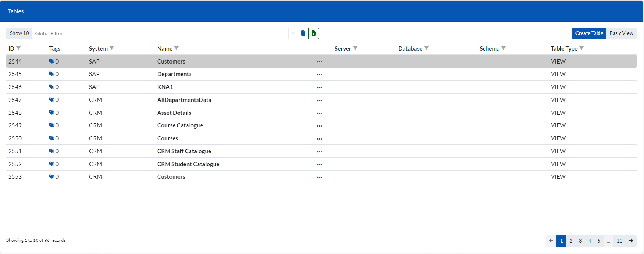Clear the Global Filter with the X icon
Viewport: 644px width, 254px height.
point(293,33)
